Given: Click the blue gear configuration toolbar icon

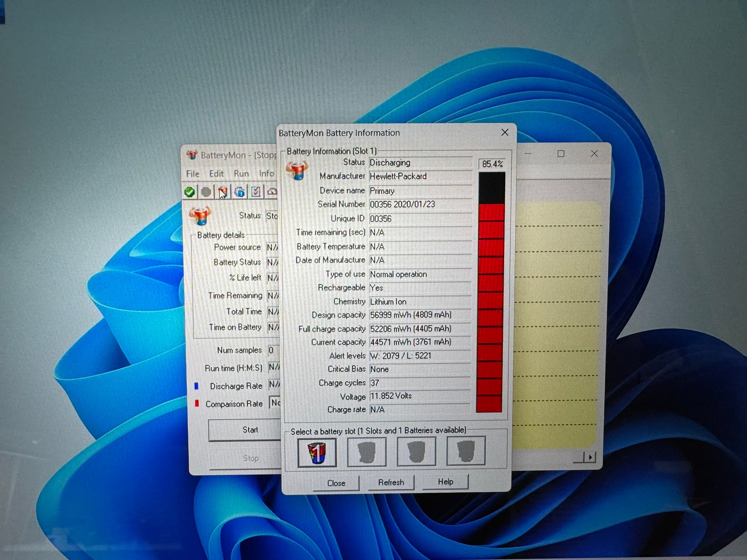Looking at the screenshot, I should (240, 192).
